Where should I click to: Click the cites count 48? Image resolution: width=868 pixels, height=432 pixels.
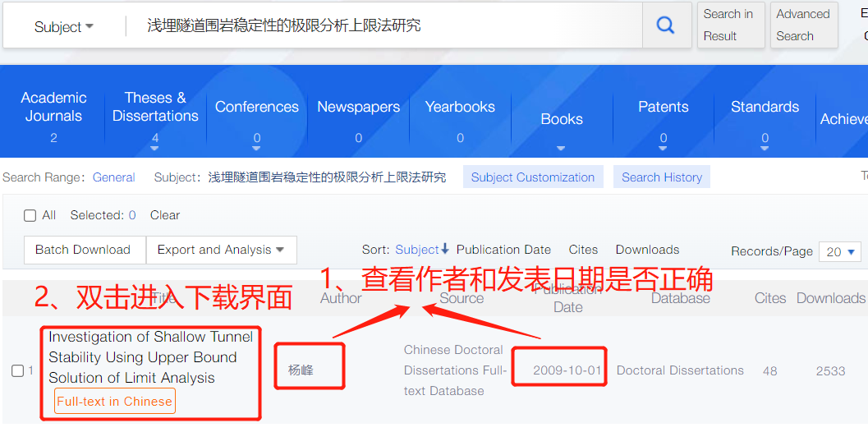[x=769, y=370]
